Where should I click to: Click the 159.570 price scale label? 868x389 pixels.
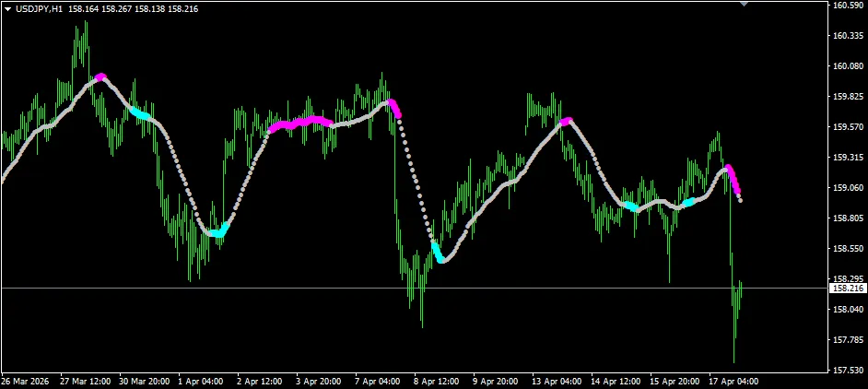[x=848, y=127]
